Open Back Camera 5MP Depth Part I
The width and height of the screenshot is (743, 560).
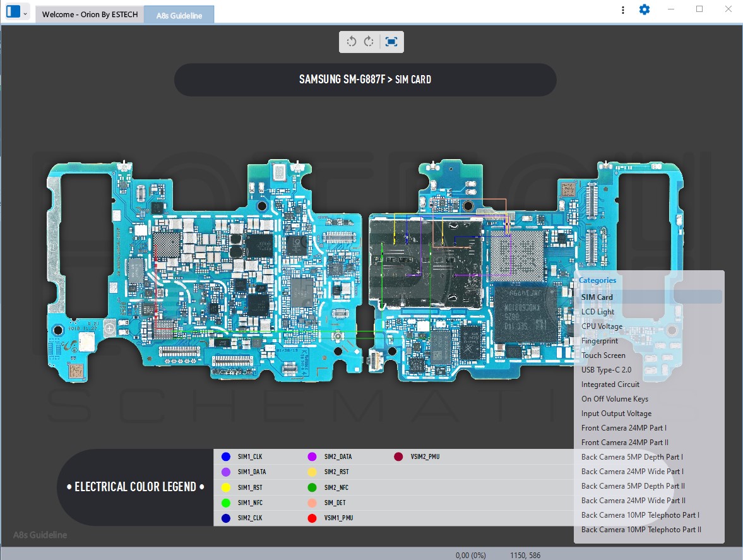[632, 457]
